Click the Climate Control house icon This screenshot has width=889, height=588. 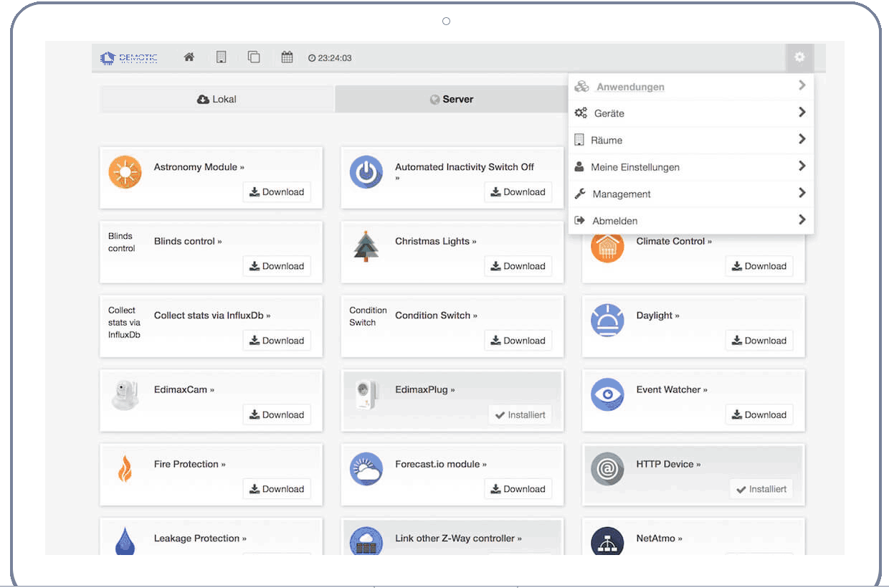click(x=607, y=248)
